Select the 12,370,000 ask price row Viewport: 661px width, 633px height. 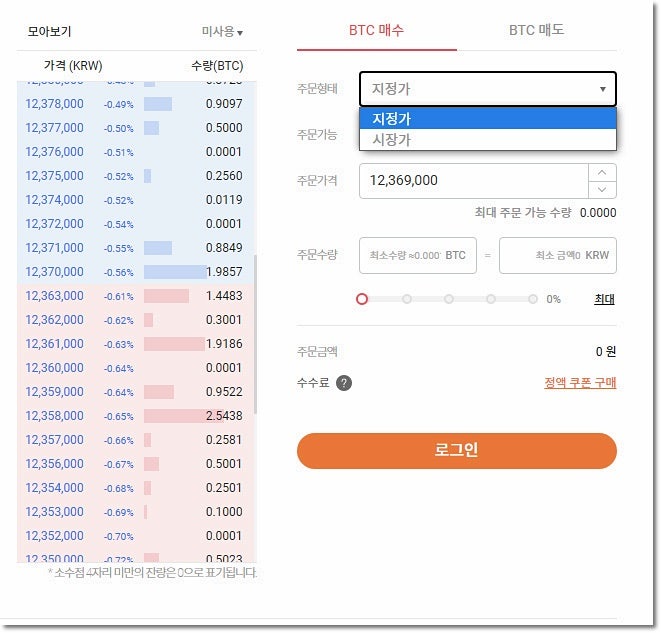[136, 272]
